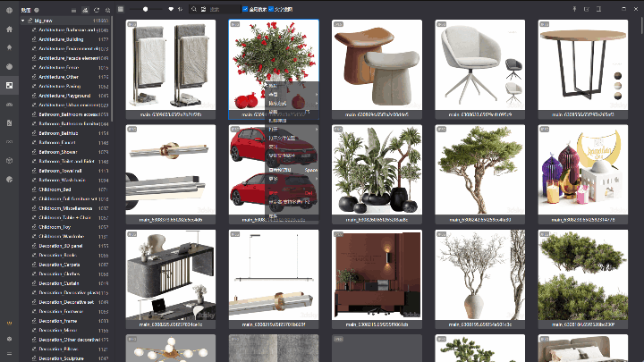Click the refresh icon above the folder tree
Viewport: 644px width, 362px height.
coord(97,8)
